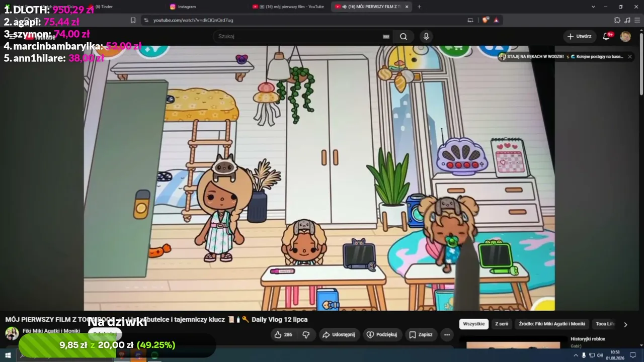Click the 'Utwórz' create button
Viewport: 644px width, 362px height.
(580, 36)
